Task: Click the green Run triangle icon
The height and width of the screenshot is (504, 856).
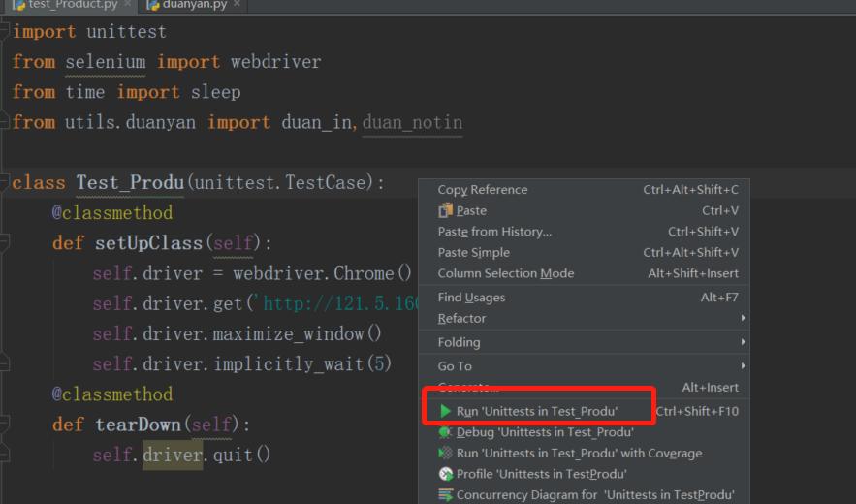Action: coord(446,411)
